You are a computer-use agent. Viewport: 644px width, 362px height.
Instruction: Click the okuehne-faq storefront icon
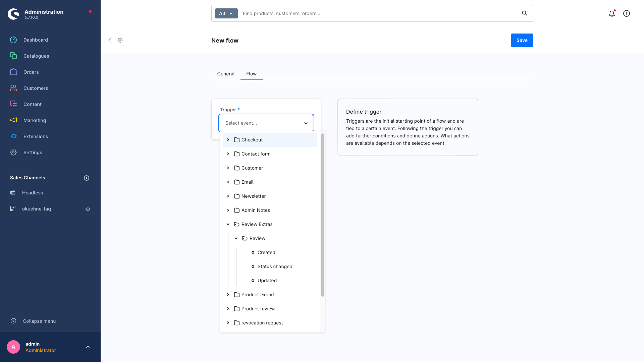click(13, 209)
